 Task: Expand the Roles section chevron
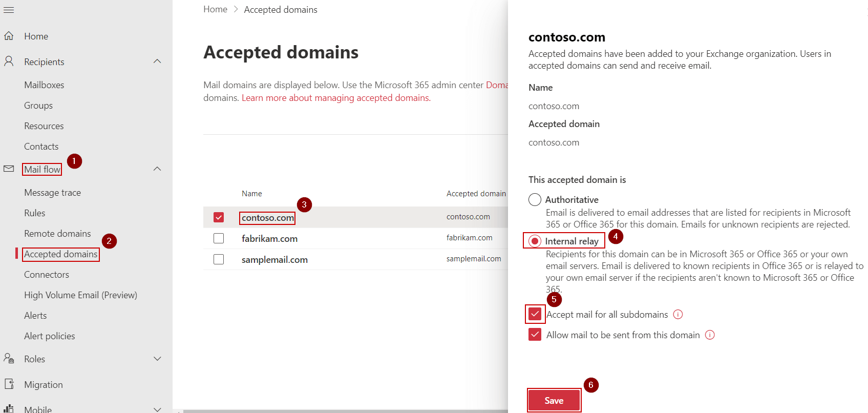tap(158, 359)
